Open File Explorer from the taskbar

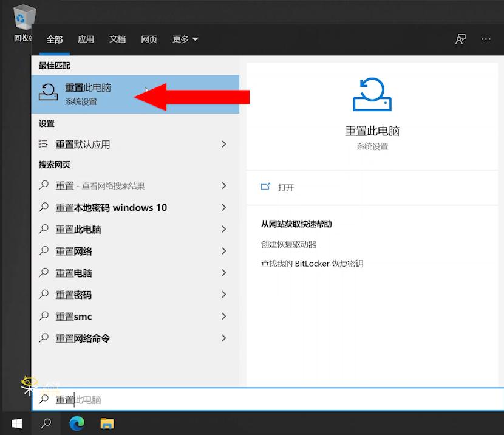(x=107, y=423)
